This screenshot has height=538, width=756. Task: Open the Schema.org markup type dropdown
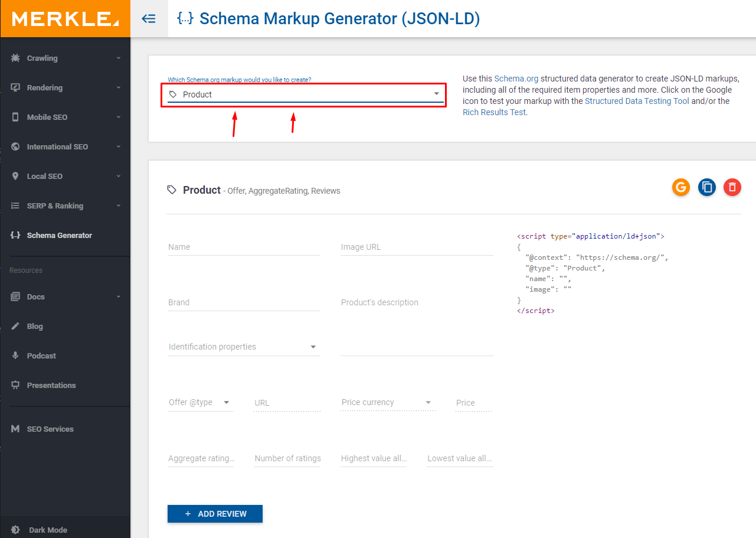304,94
